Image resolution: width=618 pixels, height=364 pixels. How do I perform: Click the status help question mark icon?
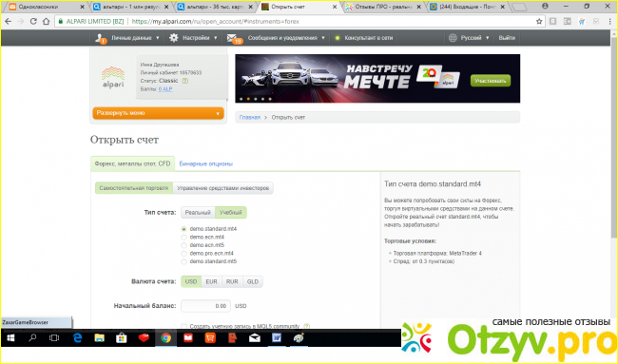pyautogui.click(x=184, y=81)
